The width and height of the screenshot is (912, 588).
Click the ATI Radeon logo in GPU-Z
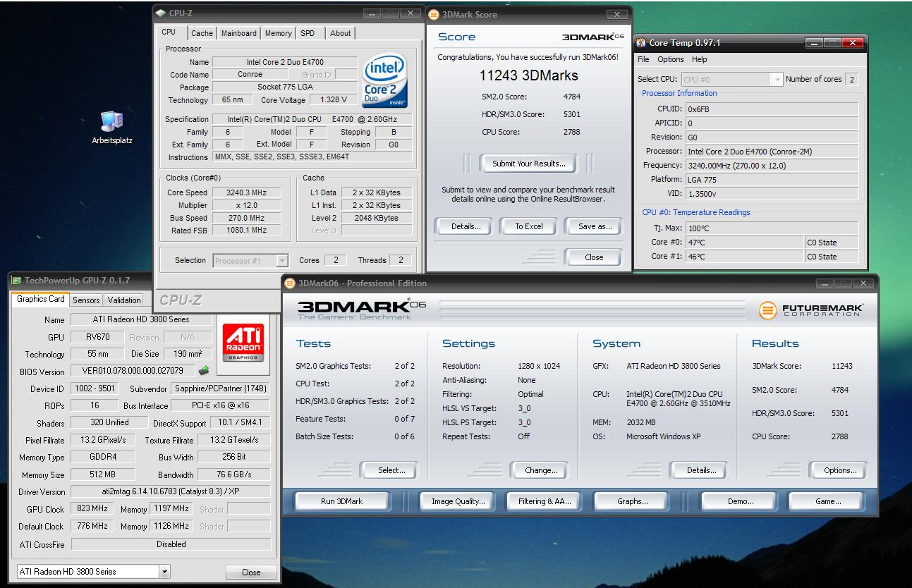click(243, 343)
